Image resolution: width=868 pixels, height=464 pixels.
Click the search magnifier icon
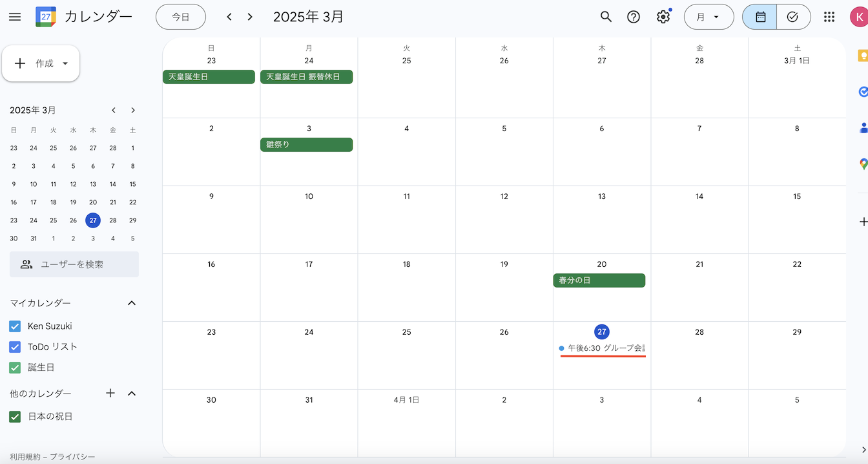coord(606,17)
